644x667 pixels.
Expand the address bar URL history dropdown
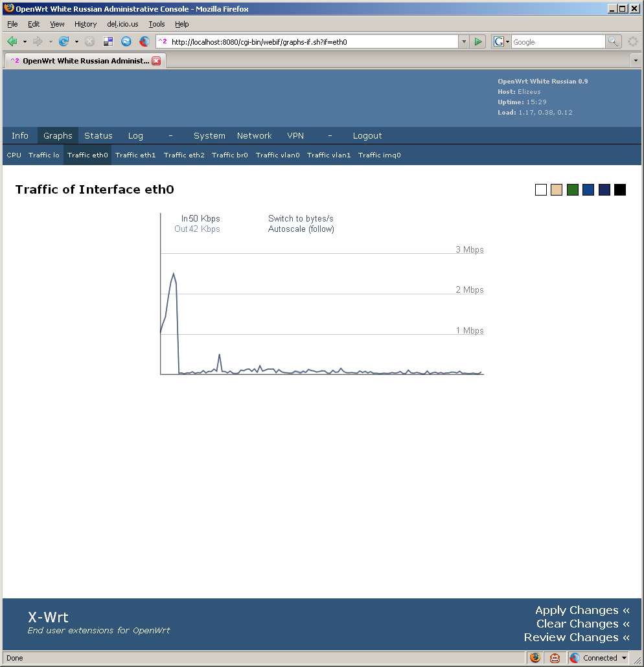pos(464,41)
